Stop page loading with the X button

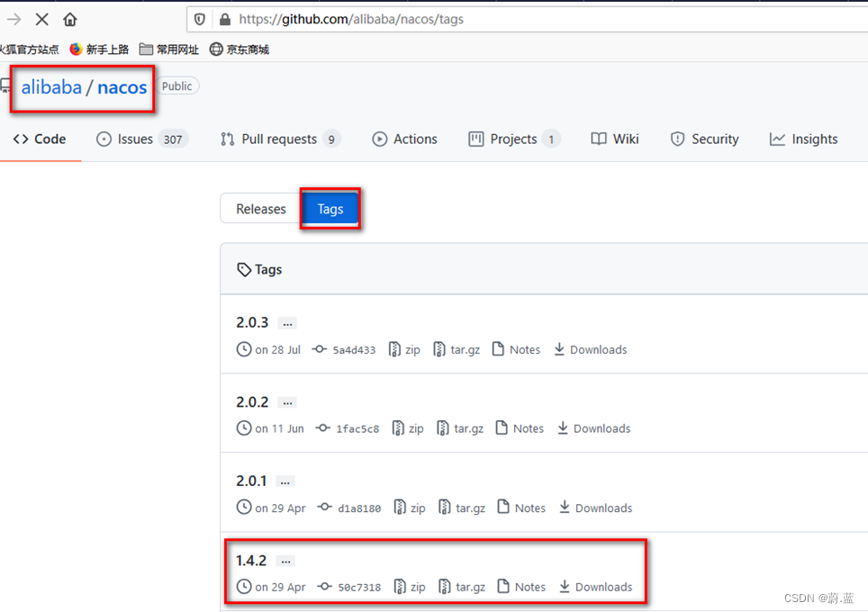click(41, 20)
